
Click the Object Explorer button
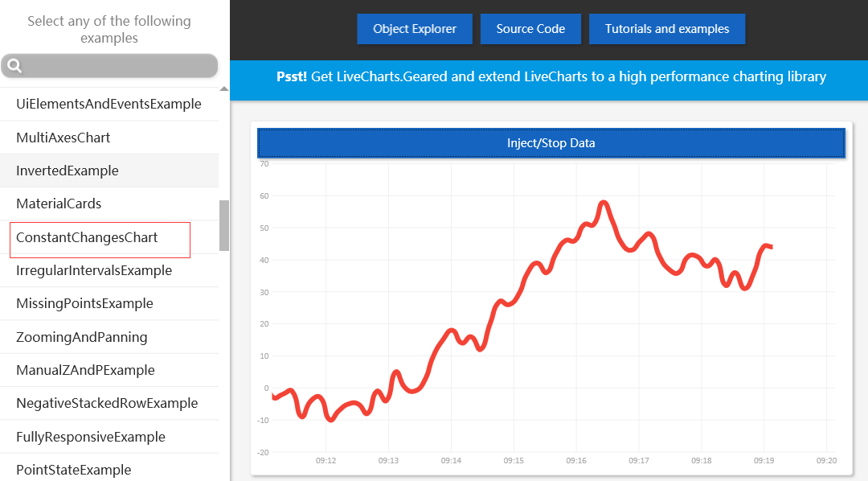pyautogui.click(x=414, y=28)
